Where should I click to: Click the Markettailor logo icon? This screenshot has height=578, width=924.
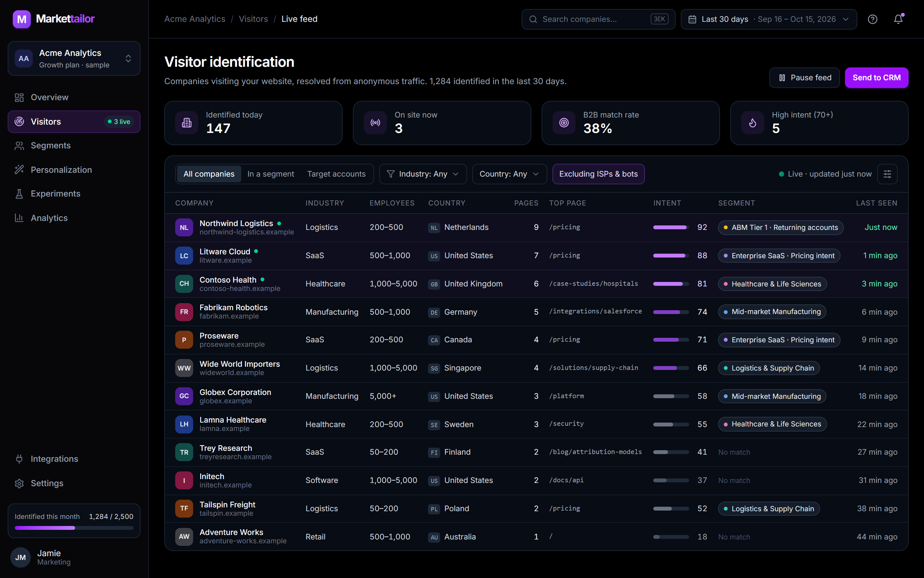(x=22, y=19)
